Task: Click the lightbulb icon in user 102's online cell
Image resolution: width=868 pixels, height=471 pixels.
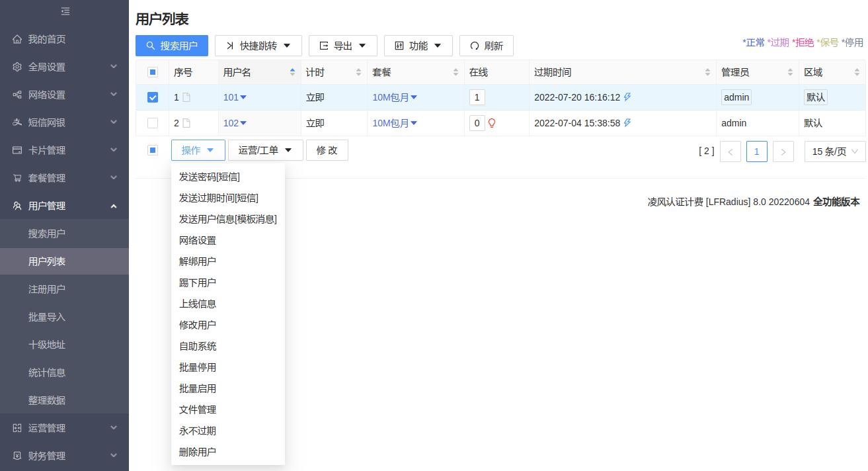Action: point(492,123)
